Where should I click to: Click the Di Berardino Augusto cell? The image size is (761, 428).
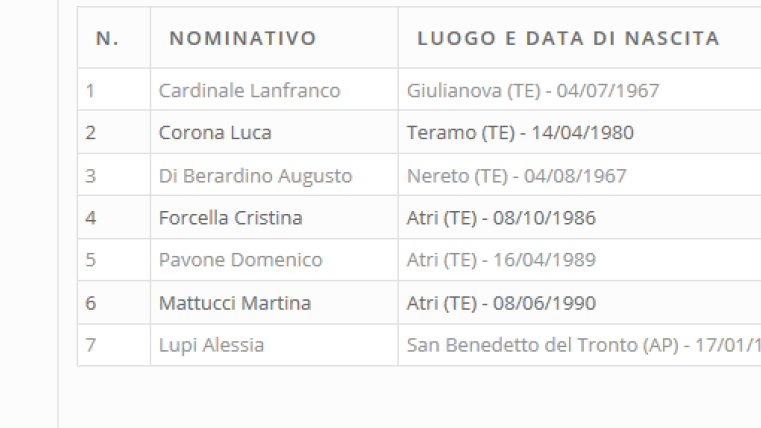click(x=255, y=176)
